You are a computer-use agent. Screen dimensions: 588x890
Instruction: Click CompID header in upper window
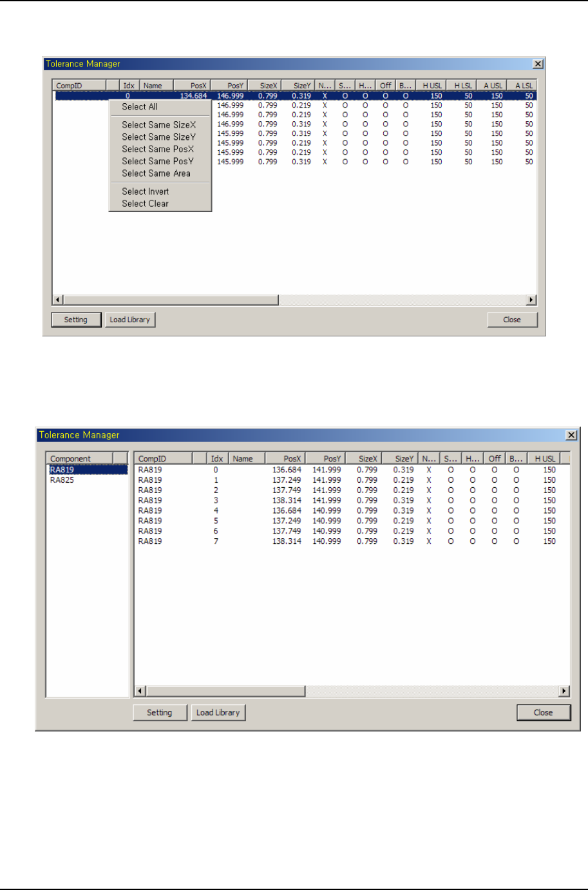[x=79, y=85]
